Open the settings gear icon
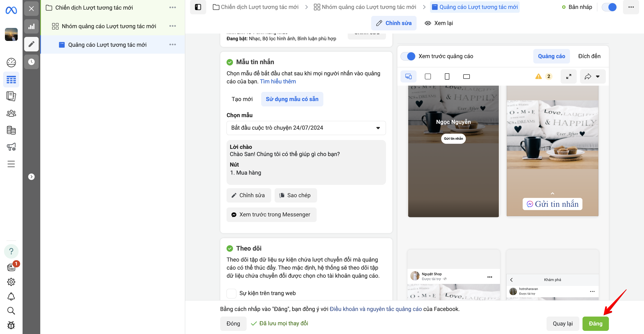 tap(11, 282)
